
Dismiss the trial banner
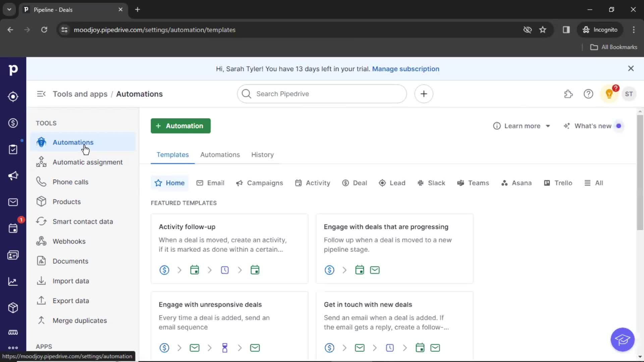point(631,68)
